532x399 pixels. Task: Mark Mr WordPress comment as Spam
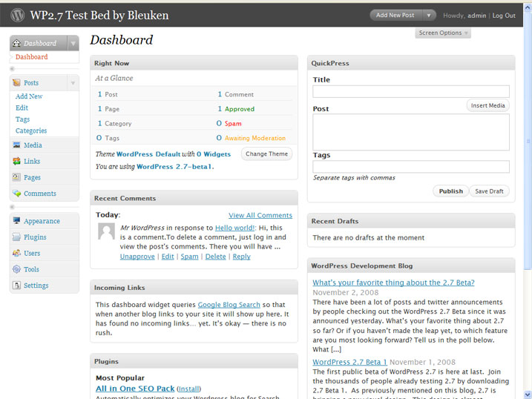pos(189,257)
